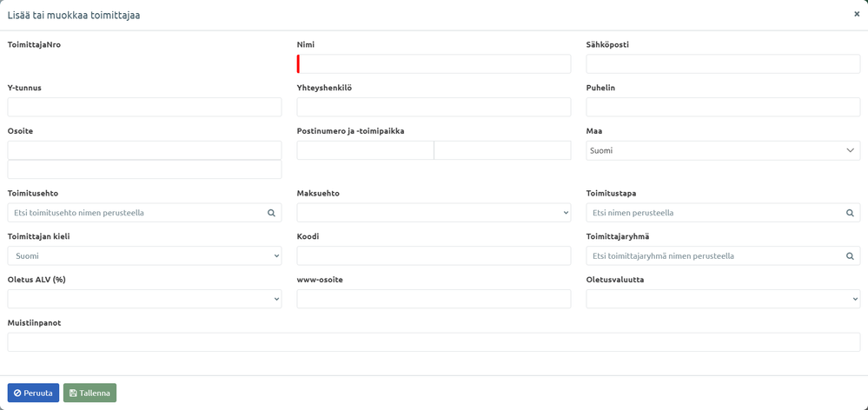
Task: Click into the Sähköposti field
Action: [x=723, y=63]
